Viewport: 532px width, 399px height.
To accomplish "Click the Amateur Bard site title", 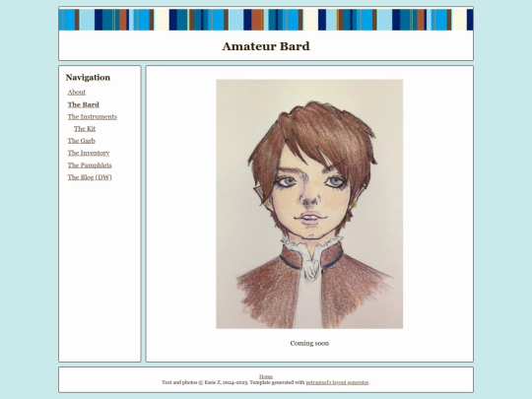I will point(266,46).
